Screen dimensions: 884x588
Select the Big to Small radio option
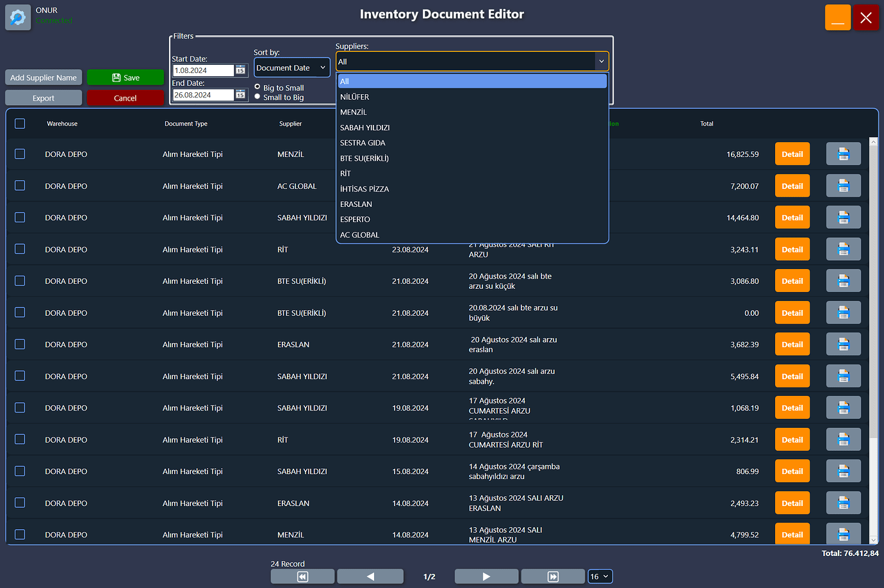click(x=258, y=87)
